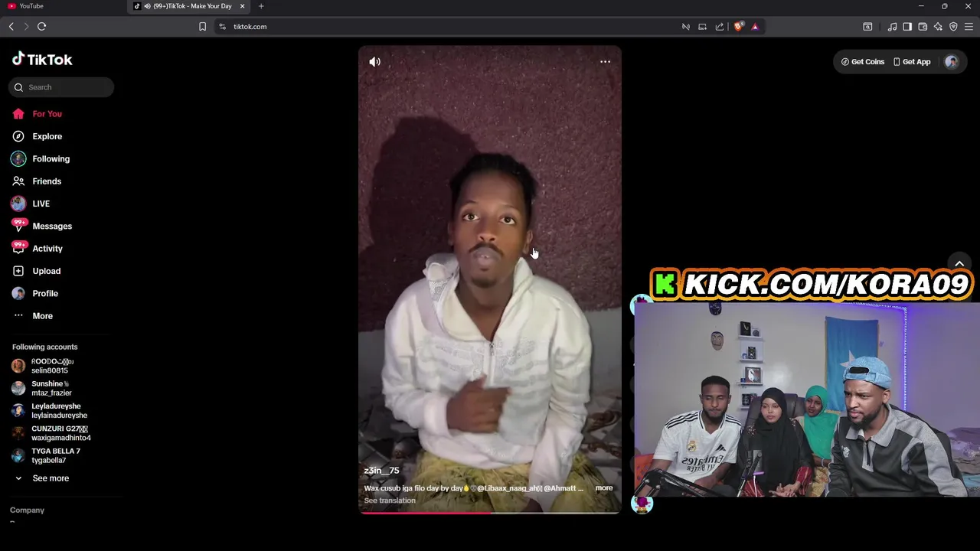Open a new browser tab
This screenshot has width=980, height=551.
261,6
